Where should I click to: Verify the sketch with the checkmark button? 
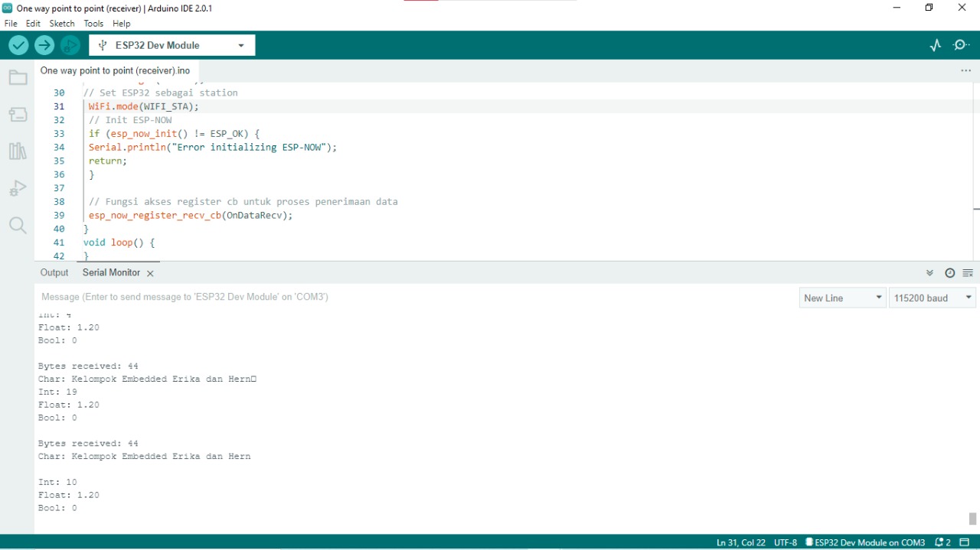[18, 44]
